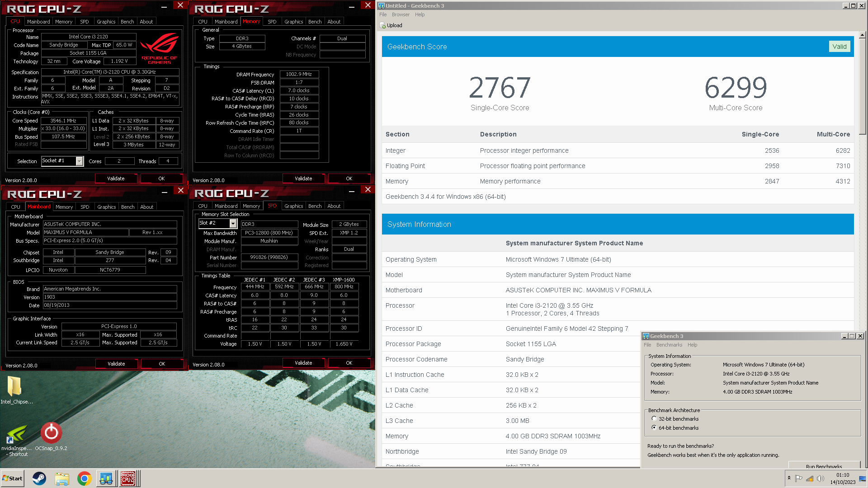Select 32-bit benchmarks option

pos(654,419)
